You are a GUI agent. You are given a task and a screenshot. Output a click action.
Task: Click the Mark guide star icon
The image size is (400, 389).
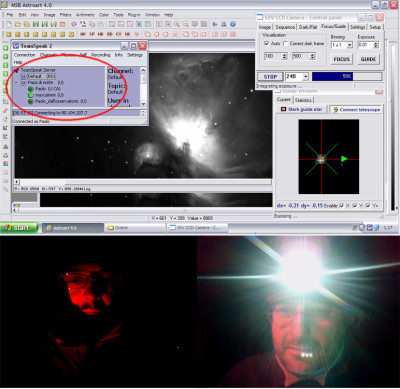[284, 109]
